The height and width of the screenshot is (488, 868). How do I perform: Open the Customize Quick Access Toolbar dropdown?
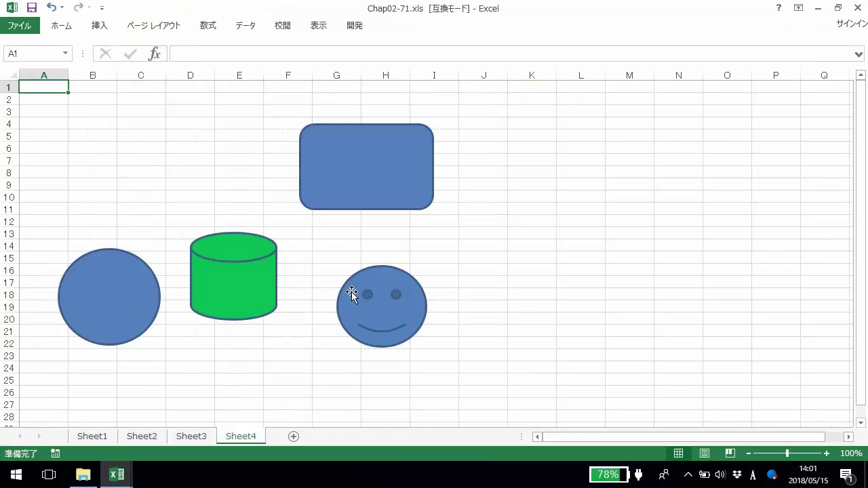pos(102,8)
